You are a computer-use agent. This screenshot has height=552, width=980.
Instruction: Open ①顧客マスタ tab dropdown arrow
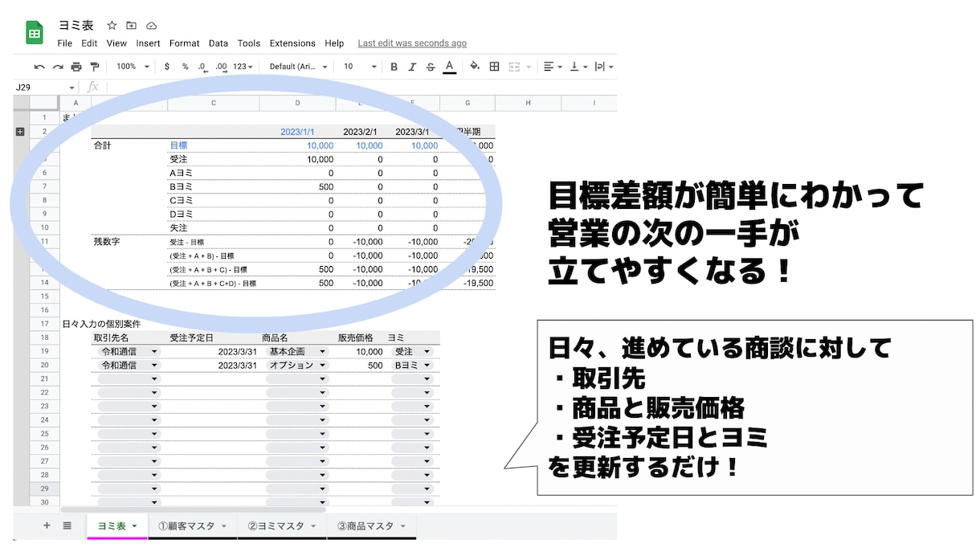pyautogui.click(x=223, y=526)
